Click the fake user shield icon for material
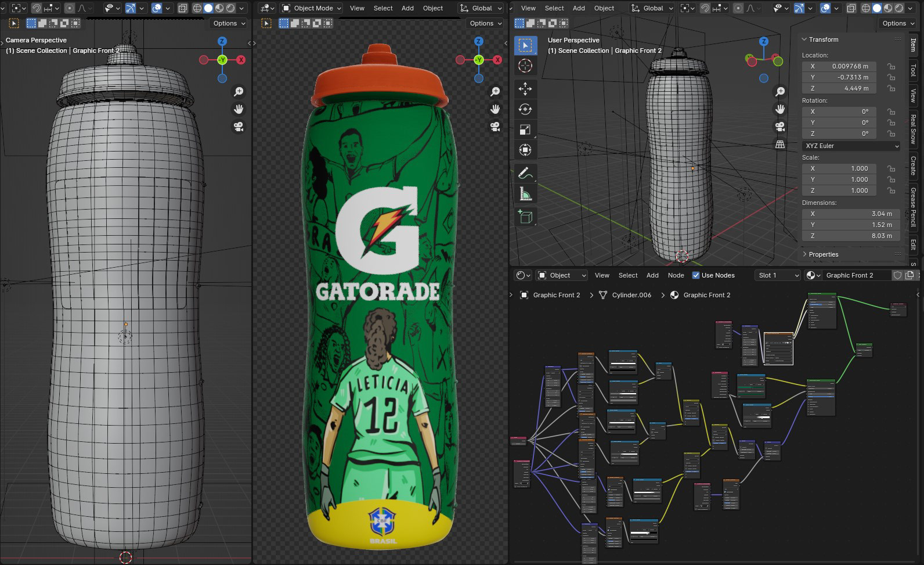 (897, 275)
